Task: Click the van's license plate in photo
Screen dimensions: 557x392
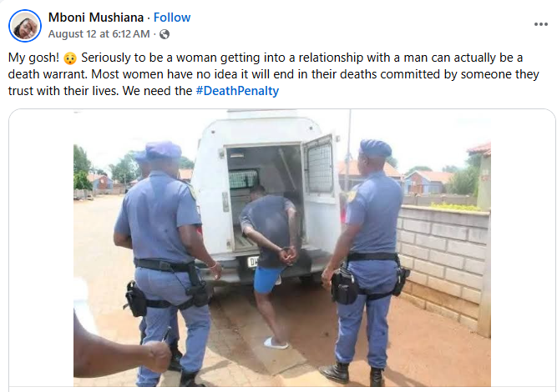Action: tap(253, 262)
